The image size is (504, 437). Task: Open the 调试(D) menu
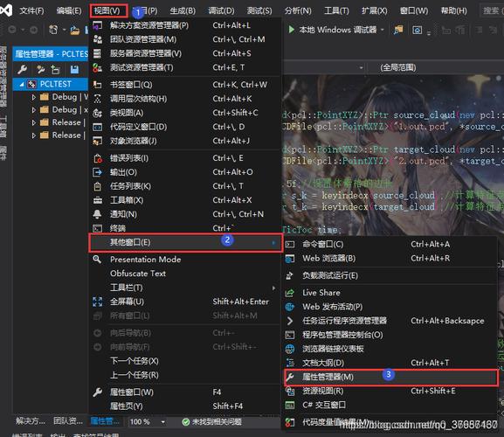pyautogui.click(x=221, y=11)
